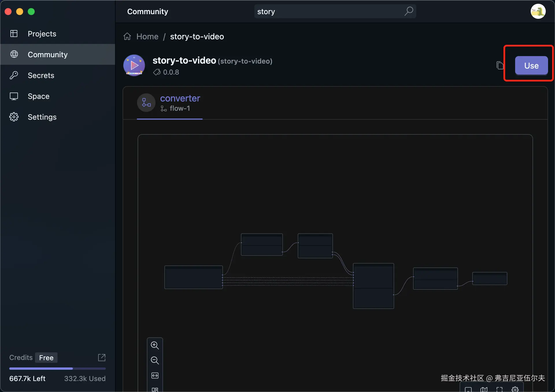Click the zoom in magnifier icon
The width and height of the screenshot is (555, 392).
(155, 345)
